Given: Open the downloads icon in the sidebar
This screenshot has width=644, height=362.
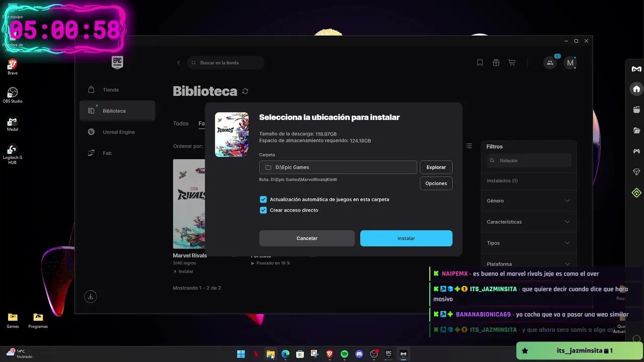Looking at the screenshot, I should tap(91, 296).
